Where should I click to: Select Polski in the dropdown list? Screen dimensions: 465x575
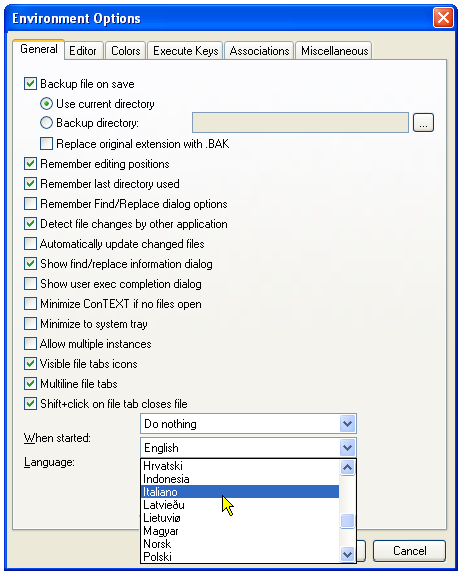point(240,557)
